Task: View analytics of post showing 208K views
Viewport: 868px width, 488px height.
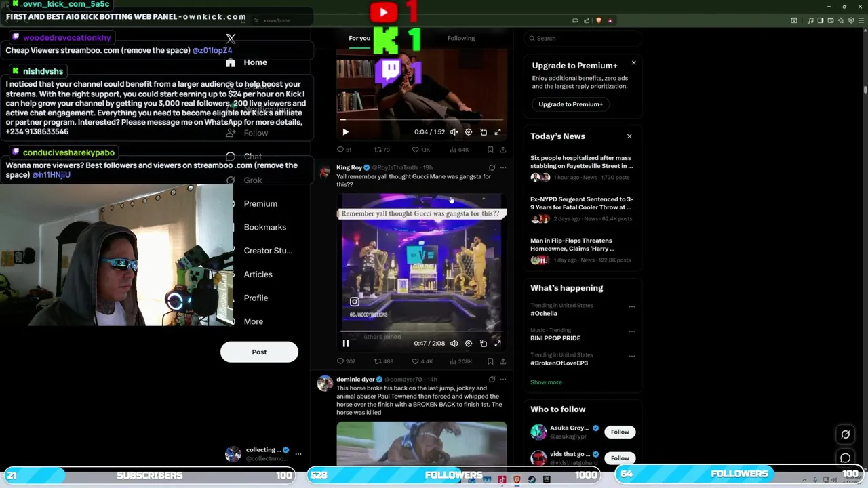Action: pos(460,361)
